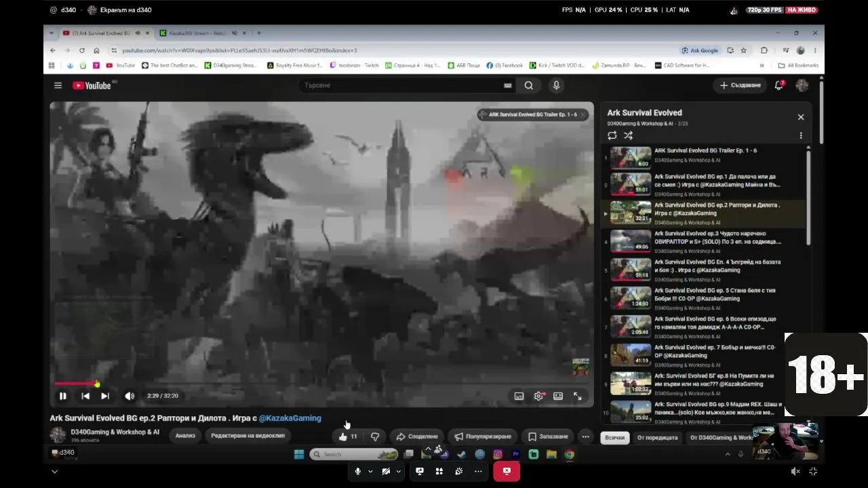This screenshot has width=868, height=488.
Task: Open a new browser tab
Action: click(x=259, y=33)
